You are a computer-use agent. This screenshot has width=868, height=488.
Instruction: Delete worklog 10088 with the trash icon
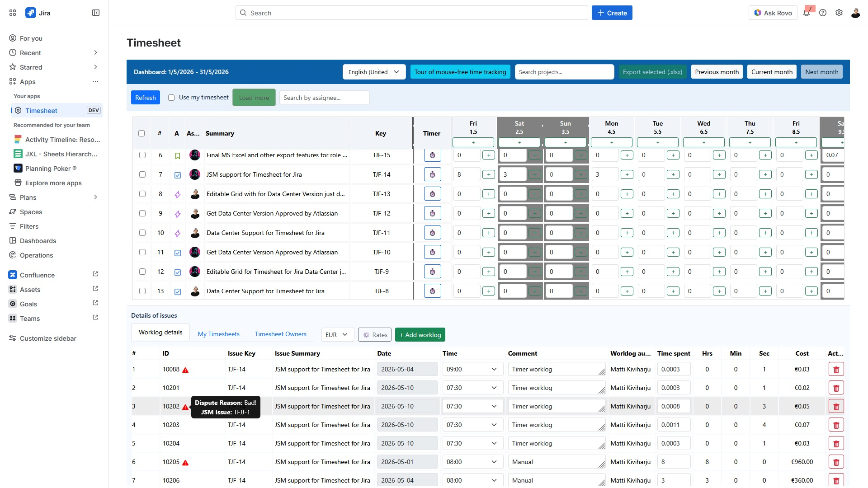[836, 370]
